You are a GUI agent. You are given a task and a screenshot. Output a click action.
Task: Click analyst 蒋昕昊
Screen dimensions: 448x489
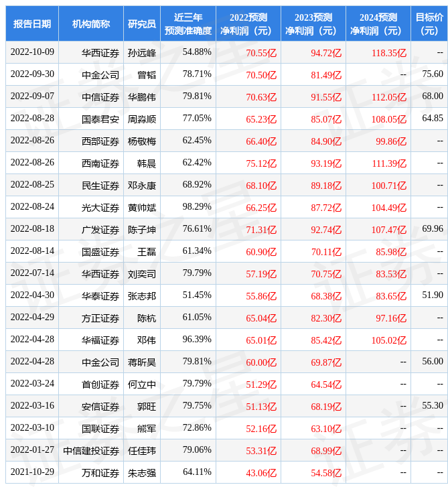142,362
